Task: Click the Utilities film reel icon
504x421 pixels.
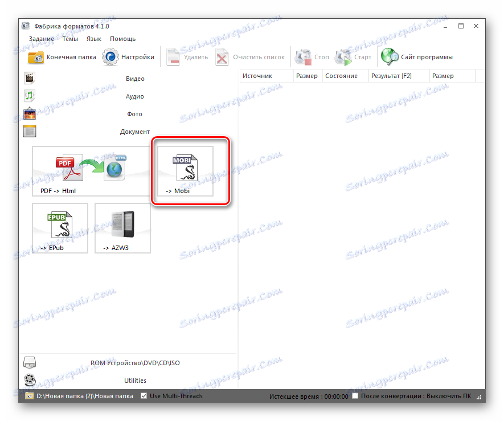Action: [x=30, y=380]
